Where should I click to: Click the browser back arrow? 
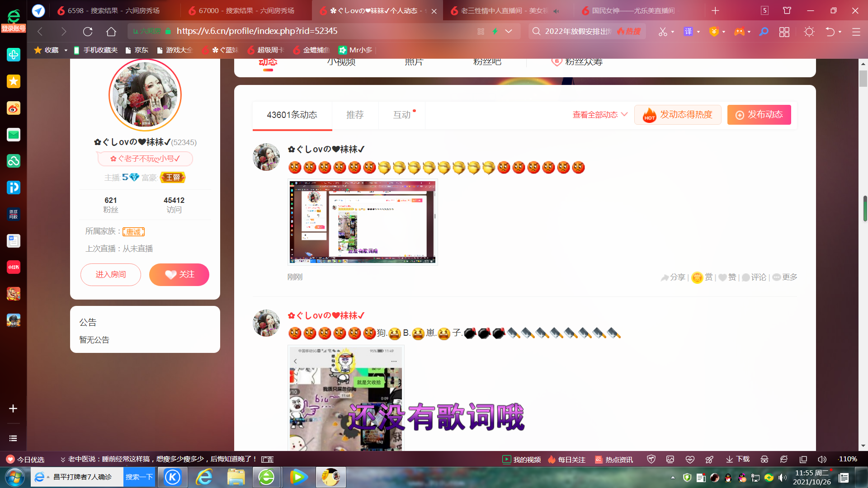40,31
